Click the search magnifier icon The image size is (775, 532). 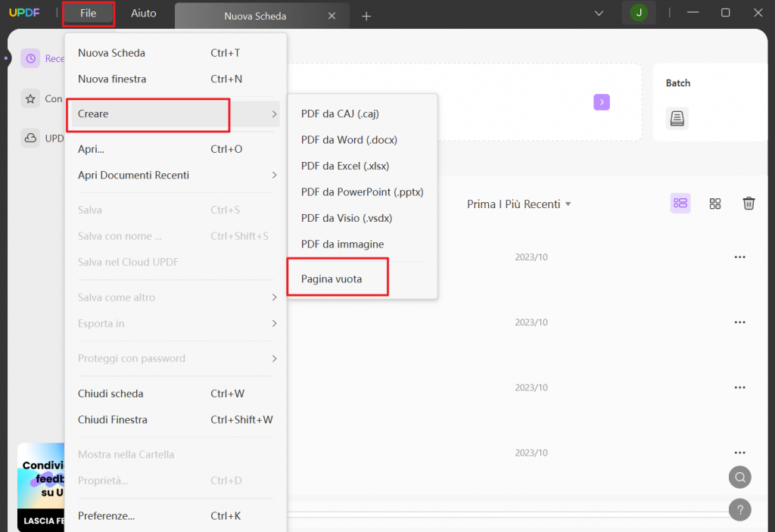click(739, 477)
